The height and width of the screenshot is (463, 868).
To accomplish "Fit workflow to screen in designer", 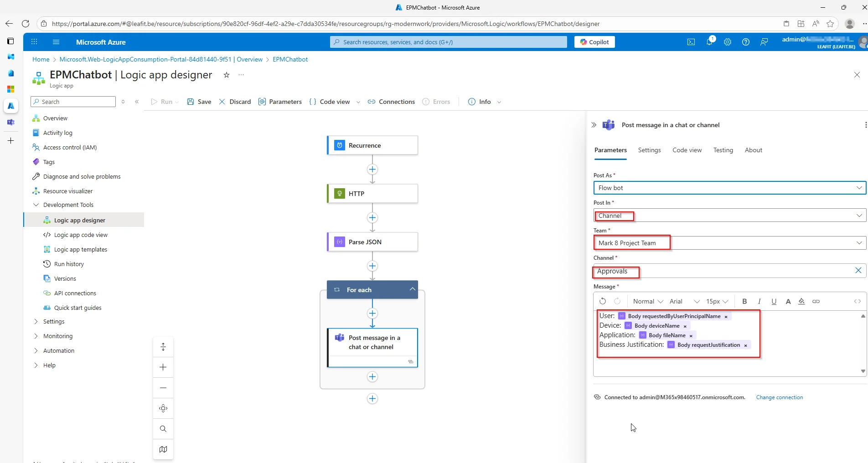I will click(163, 408).
